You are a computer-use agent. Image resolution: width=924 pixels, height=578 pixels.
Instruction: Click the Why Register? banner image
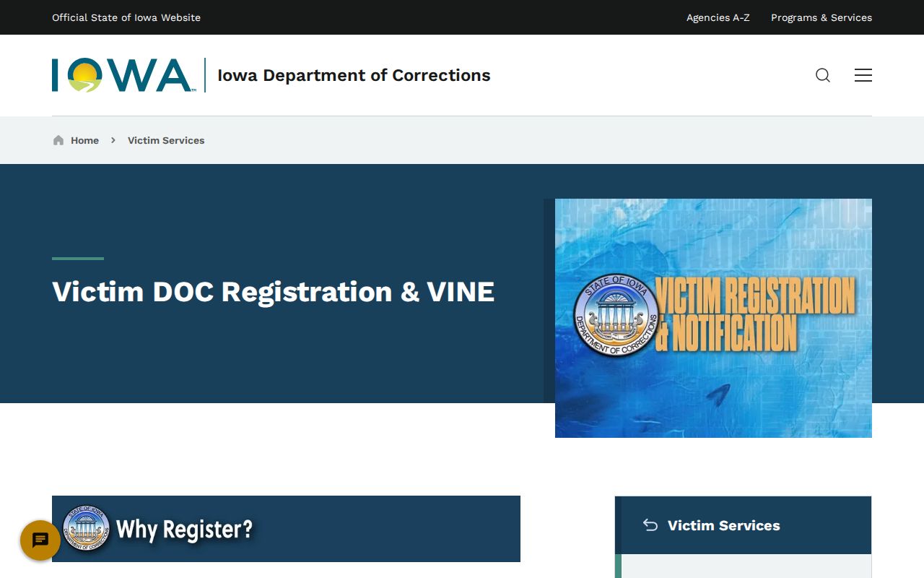[x=286, y=529]
